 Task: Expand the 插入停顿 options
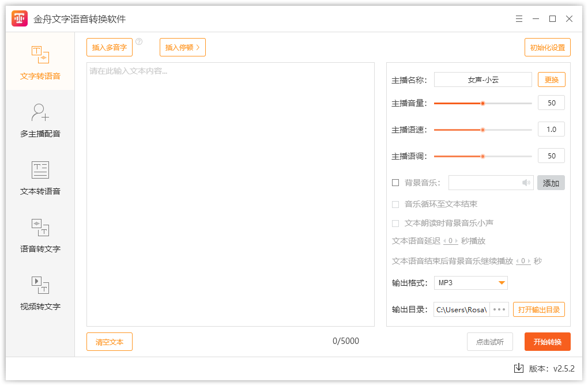tap(182, 47)
